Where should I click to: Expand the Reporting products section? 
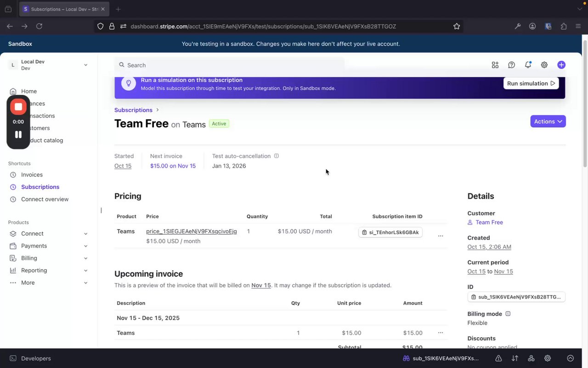[86, 270]
